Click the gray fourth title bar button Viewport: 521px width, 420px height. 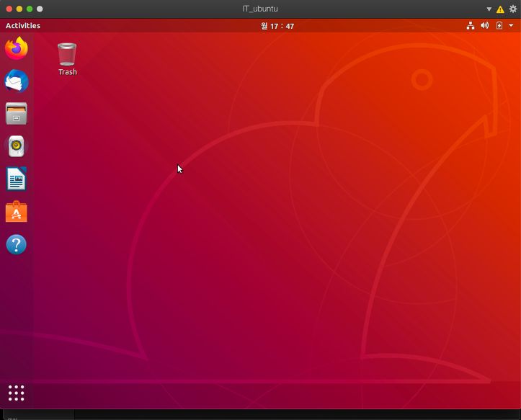pyautogui.click(x=40, y=9)
